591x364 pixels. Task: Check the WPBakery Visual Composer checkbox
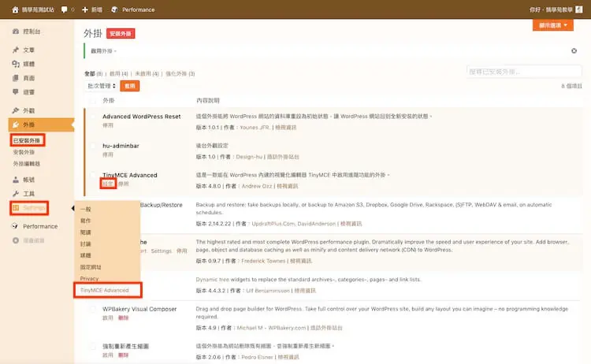tap(92, 309)
